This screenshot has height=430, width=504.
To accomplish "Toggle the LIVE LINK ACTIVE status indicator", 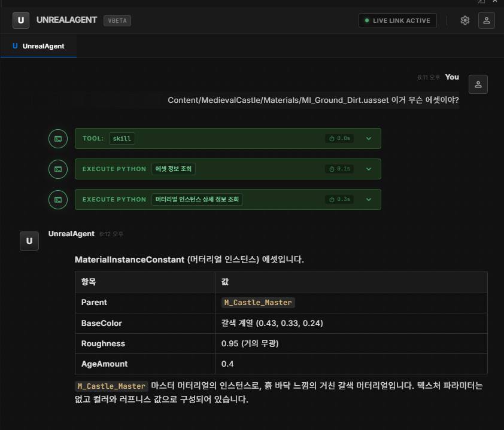I will click(397, 20).
